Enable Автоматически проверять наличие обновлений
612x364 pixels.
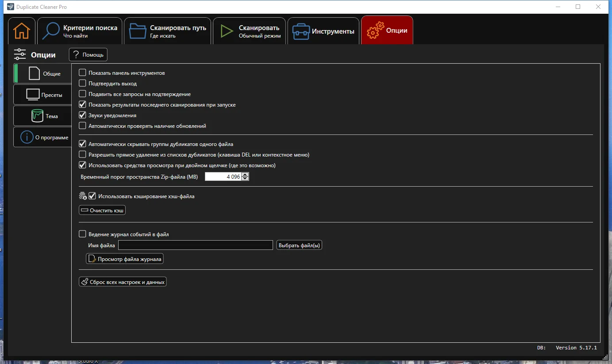click(82, 126)
